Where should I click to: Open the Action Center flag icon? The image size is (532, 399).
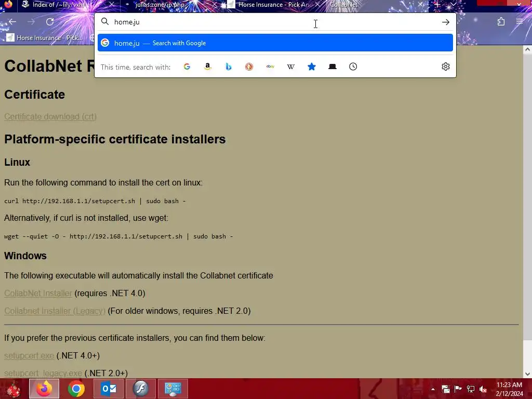click(458, 389)
